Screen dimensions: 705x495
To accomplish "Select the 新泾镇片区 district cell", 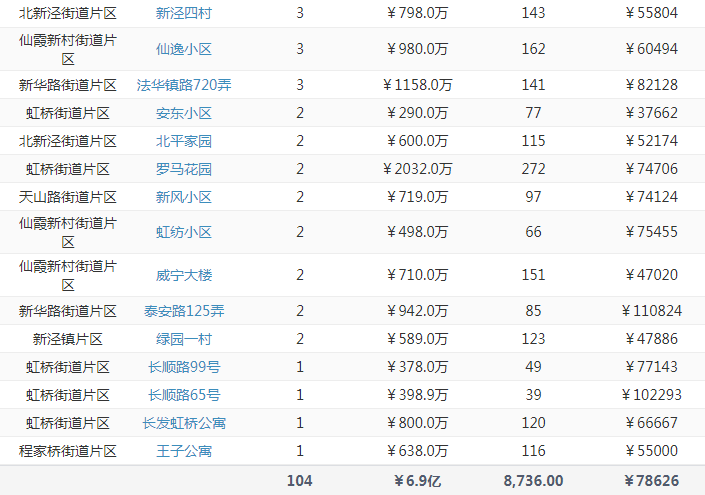I will coord(67,339).
